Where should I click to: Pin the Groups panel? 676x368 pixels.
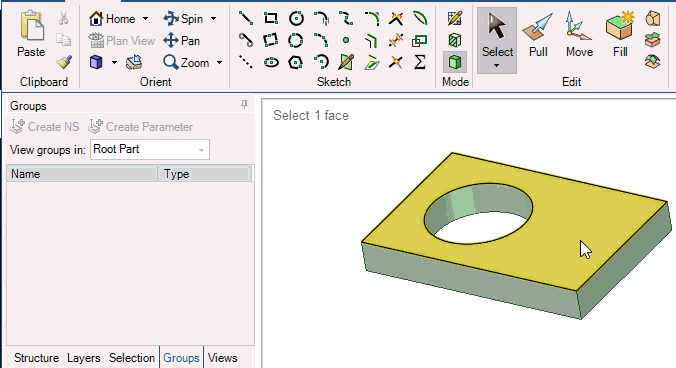[244, 104]
